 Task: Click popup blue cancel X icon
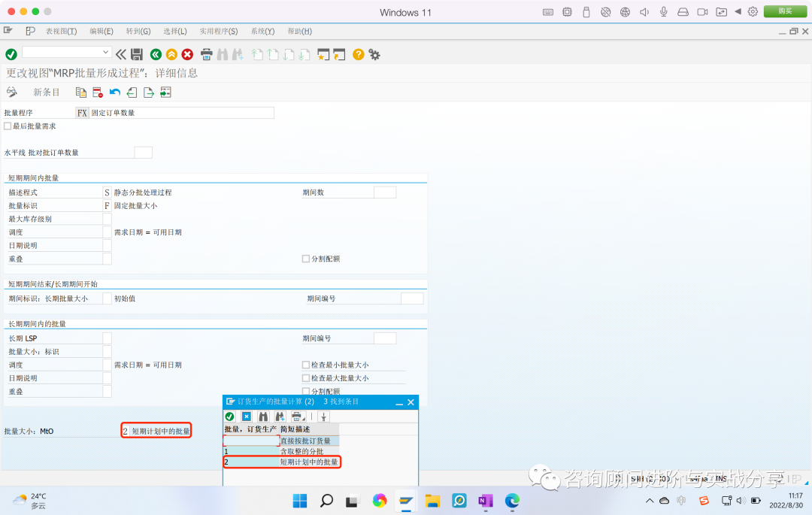247,417
